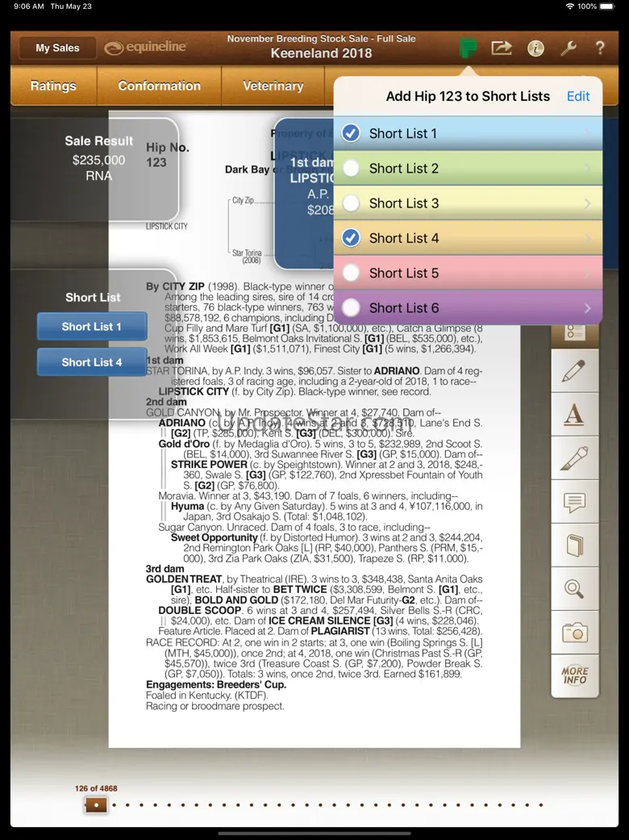
Task: Open help question mark icon
Action: [600, 48]
